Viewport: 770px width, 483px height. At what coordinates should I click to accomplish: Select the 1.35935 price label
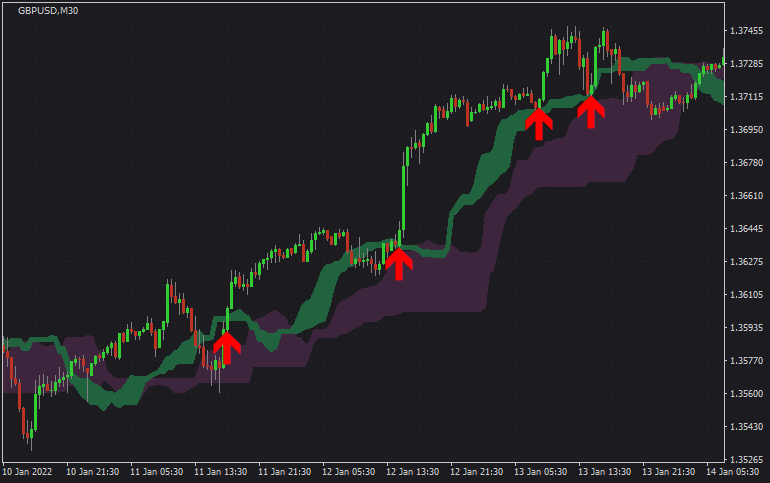[746, 327]
